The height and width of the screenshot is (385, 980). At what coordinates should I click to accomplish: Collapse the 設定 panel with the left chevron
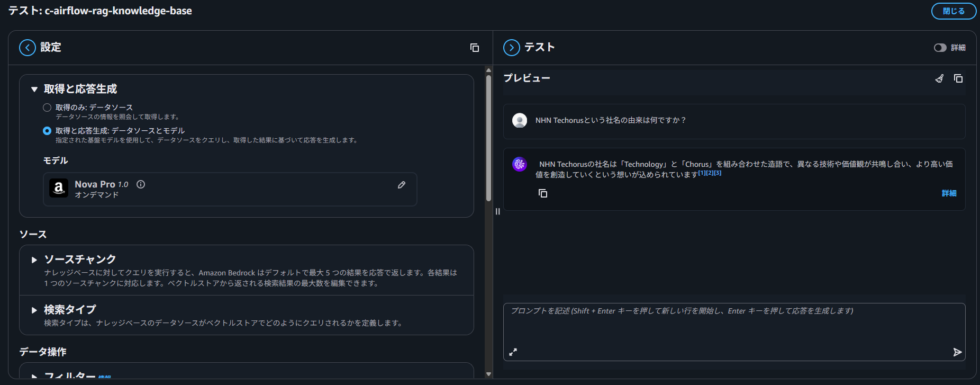click(x=28, y=48)
